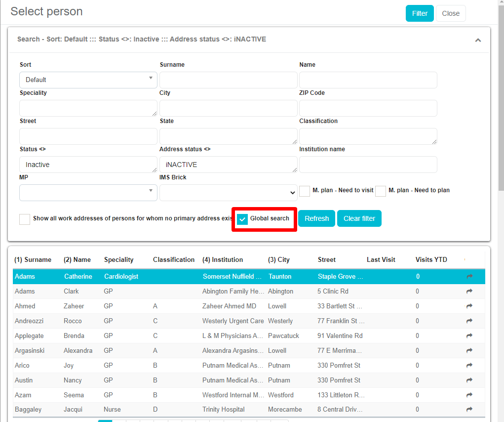Screen dimensions: 504x422
Task: Disable the Global search checkbox
Action: [x=242, y=219]
